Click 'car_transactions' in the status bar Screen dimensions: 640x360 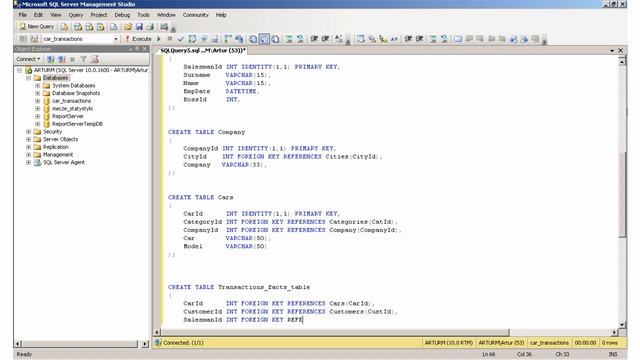549,343
